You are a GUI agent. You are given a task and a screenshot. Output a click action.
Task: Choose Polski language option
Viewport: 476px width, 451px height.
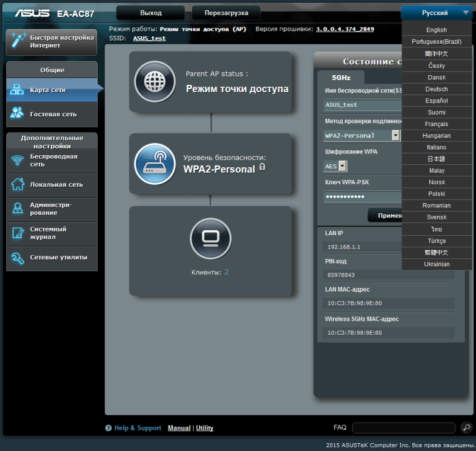pos(437,193)
